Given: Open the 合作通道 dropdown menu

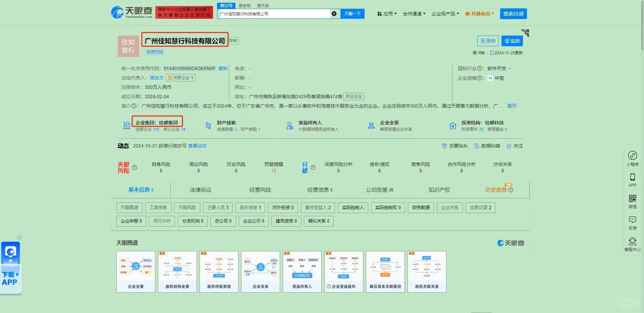Looking at the screenshot, I should click(x=414, y=14).
